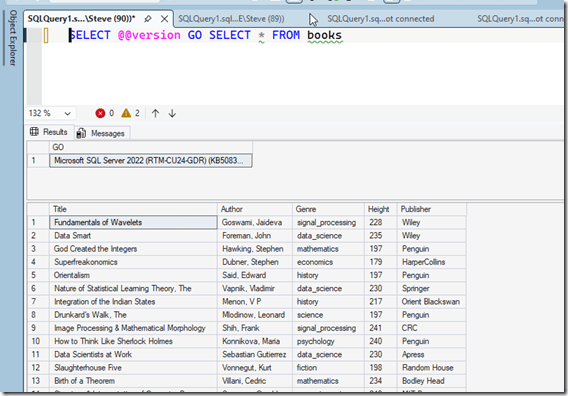Select Nature of Statistical Learning Theory cell
568x396 pixels.
click(133, 288)
